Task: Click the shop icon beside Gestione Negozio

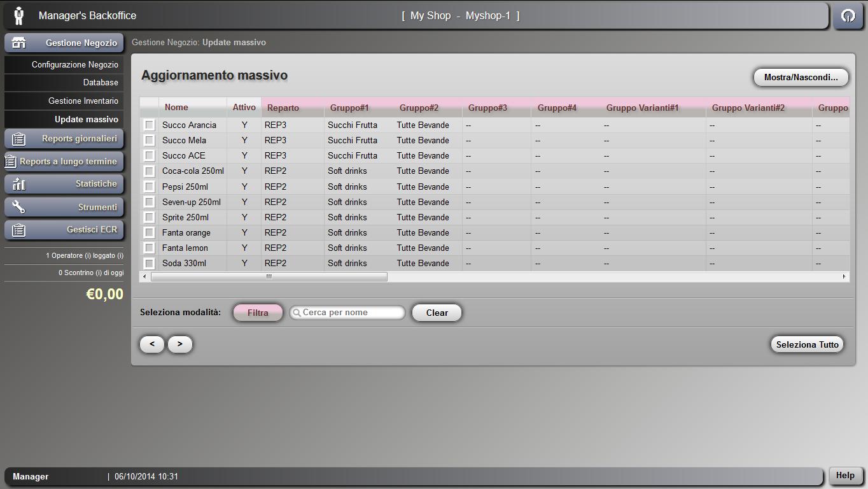Action: click(x=19, y=43)
